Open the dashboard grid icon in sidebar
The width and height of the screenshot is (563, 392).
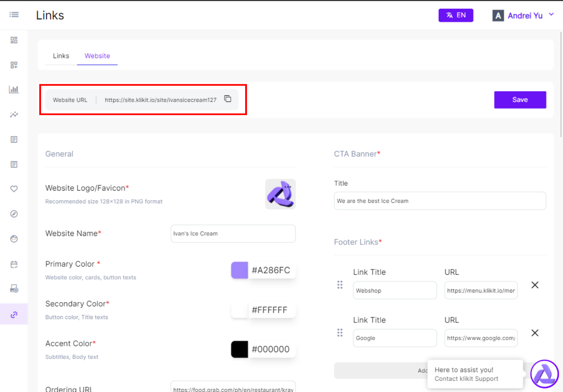(14, 40)
